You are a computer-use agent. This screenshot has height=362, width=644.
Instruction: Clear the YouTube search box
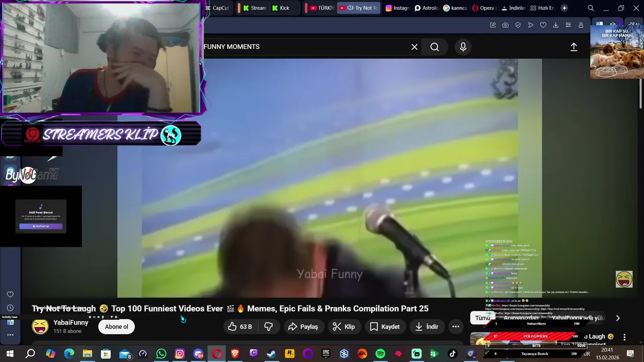pyautogui.click(x=415, y=47)
